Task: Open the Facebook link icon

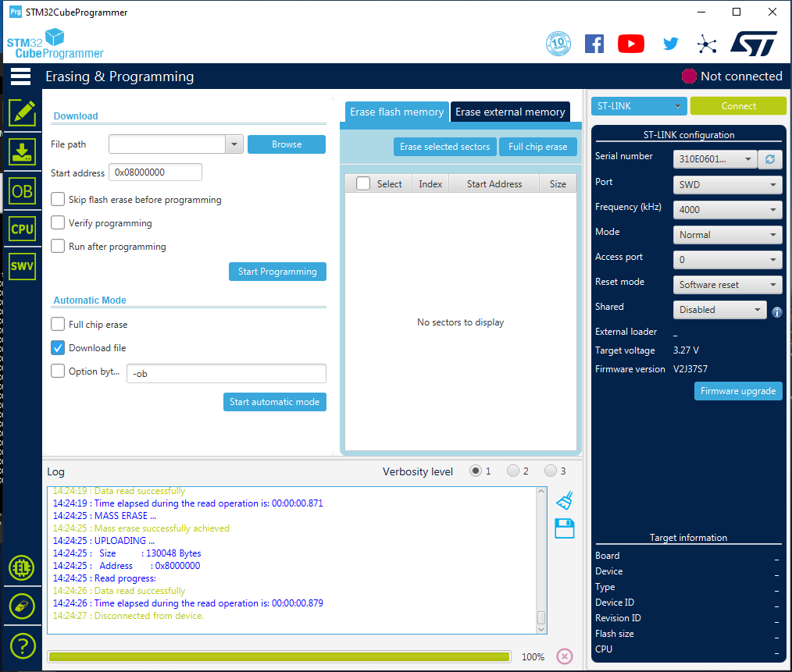Action: (594, 44)
